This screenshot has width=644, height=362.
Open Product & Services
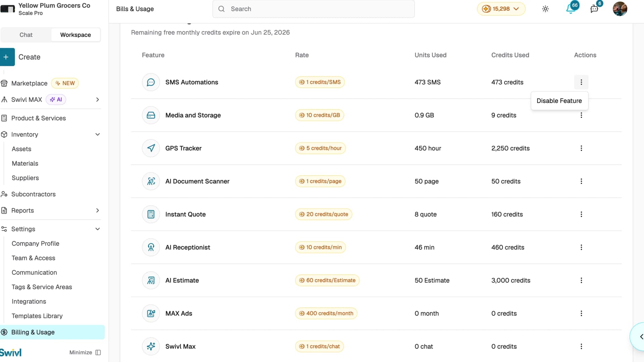tap(38, 118)
